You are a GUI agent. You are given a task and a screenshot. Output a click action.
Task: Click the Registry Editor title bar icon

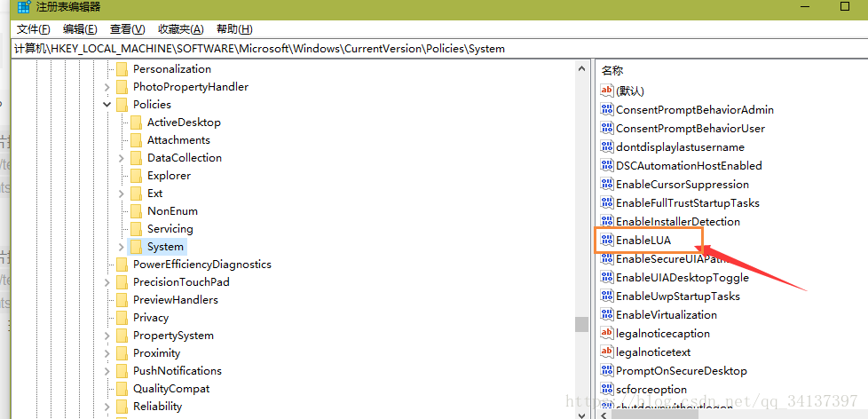click(24, 7)
